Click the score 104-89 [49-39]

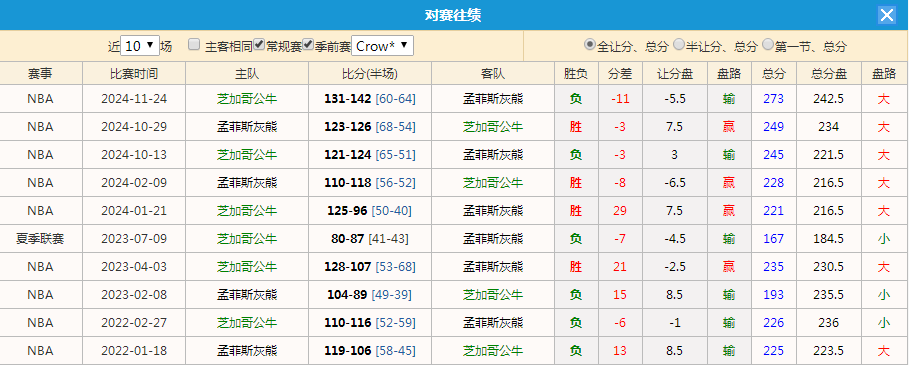tap(370, 295)
